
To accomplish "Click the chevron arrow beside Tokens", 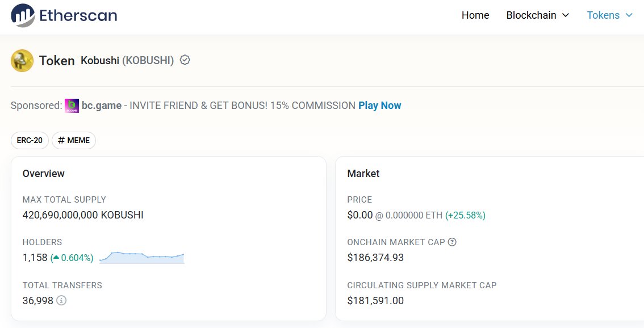I will [x=629, y=15].
